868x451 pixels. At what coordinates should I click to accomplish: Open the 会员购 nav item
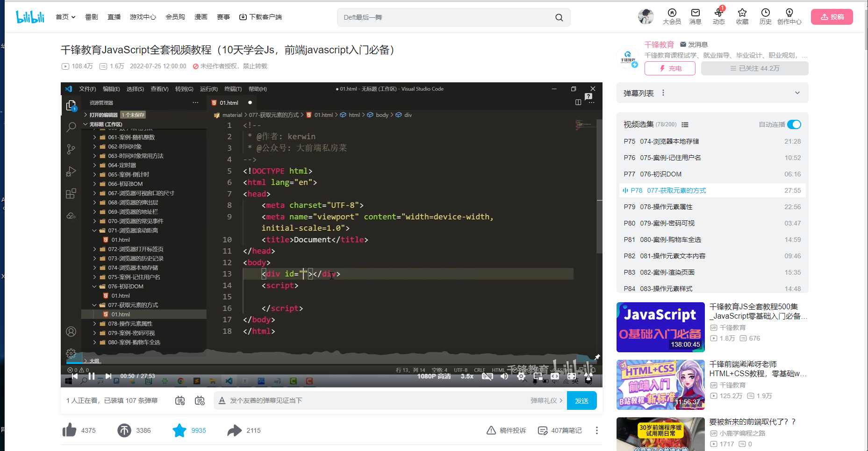[175, 17]
